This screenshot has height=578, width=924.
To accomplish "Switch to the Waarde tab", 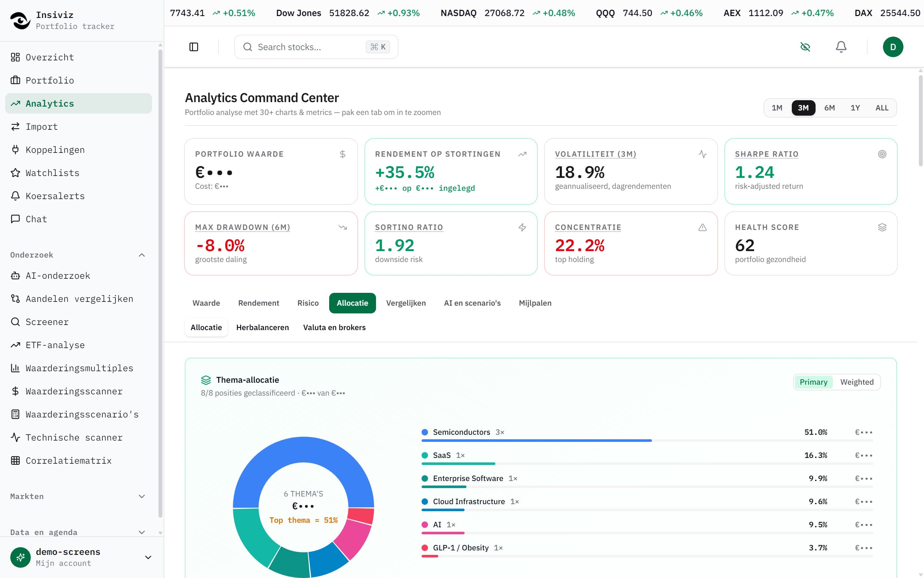I will click(x=206, y=303).
